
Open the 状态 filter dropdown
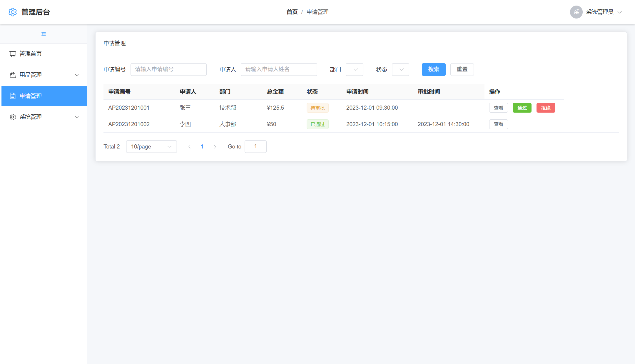400,70
